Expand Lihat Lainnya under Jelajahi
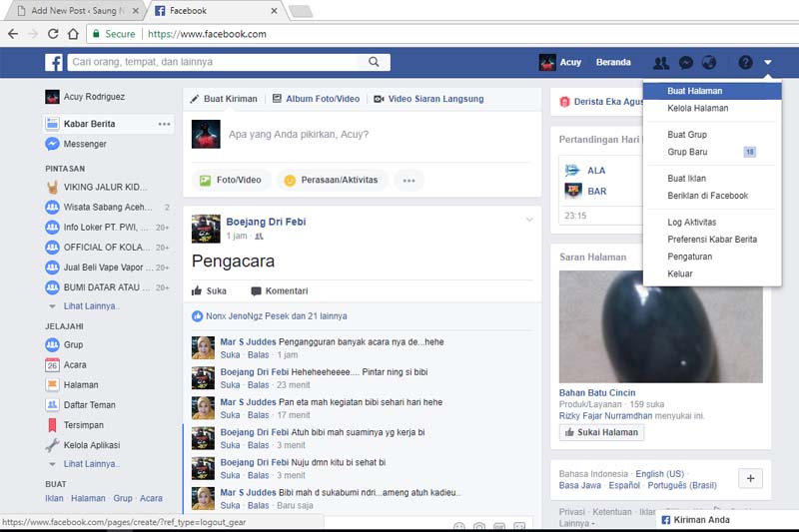Image resolution: width=799 pixels, height=532 pixels. (x=91, y=464)
